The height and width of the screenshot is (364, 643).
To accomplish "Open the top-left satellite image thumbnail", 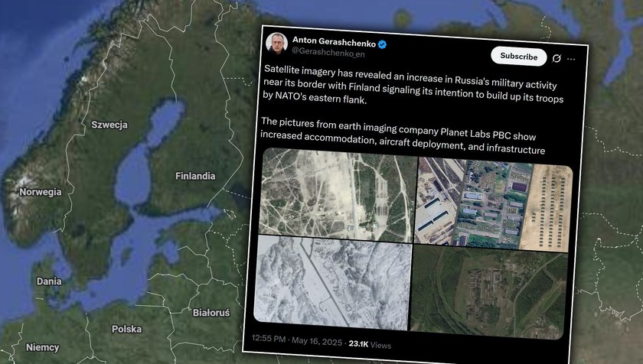I will 338,195.
